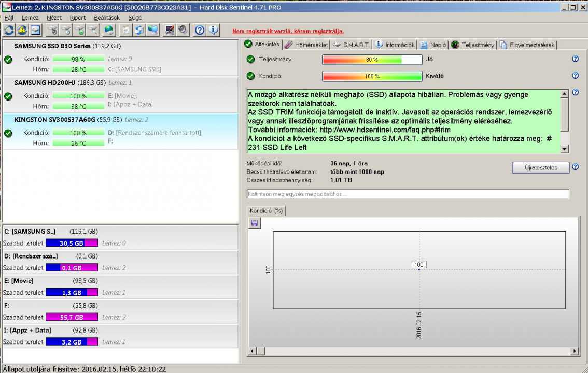Click green status check of SAMSUNG SSD 830
The width and height of the screenshot is (588, 373).
[8, 60]
